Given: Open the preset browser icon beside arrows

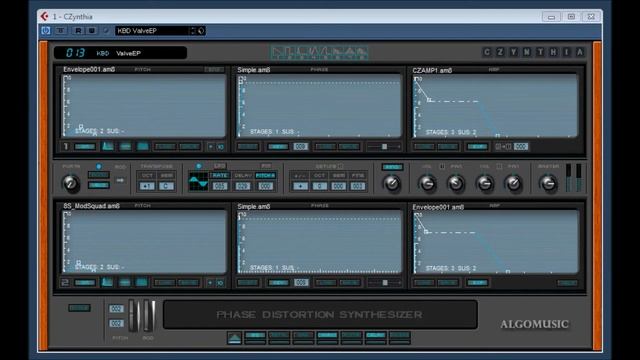Looking at the screenshot, I should (201, 31).
